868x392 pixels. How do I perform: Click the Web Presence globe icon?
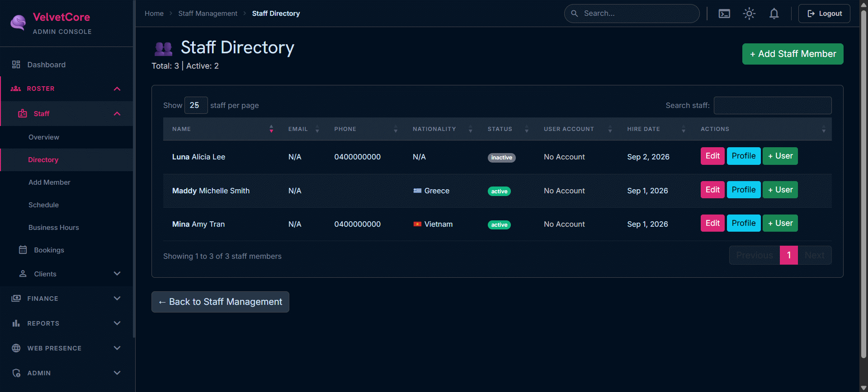tap(16, 348)
